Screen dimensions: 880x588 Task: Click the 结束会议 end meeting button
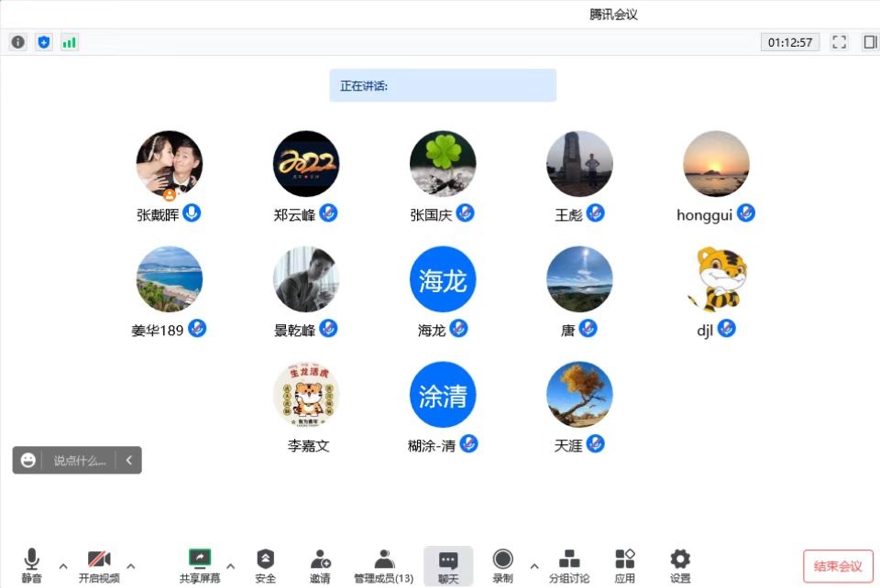click(x=838, y=566)
